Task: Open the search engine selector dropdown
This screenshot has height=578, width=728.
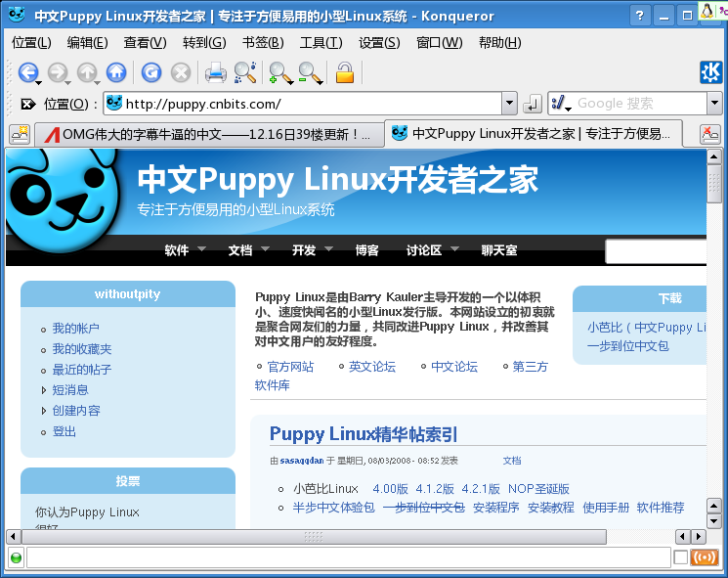Action: (561, 104)
